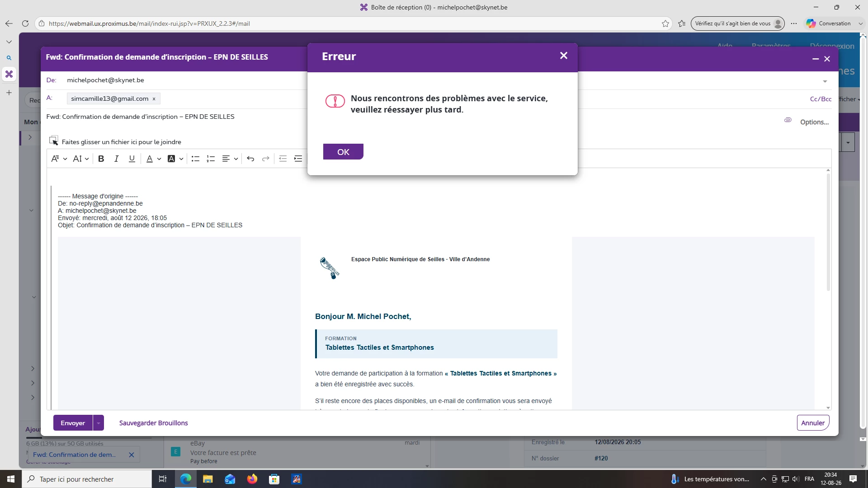This screenshot has height=488, width=868.
Task: Close the Fwd: Confirmation draft tab
Action: point(132,455)
